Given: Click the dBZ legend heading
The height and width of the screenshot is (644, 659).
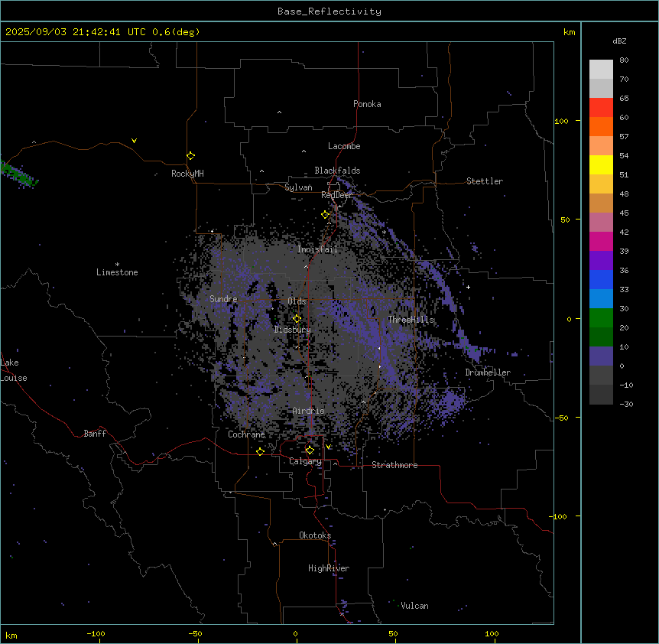Looking at the screenshot, I should 619,41.
